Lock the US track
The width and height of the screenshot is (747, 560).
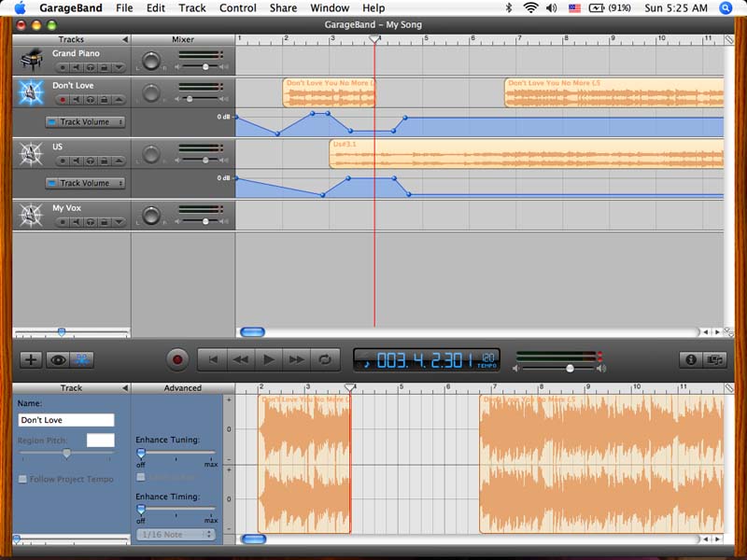[x=104, y=161]
